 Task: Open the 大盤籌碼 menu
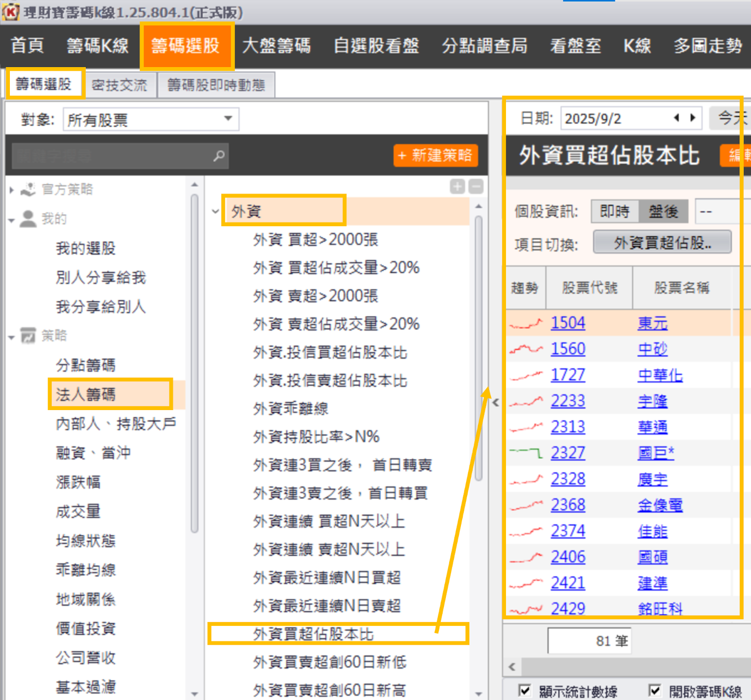click(x=276, y=46)
